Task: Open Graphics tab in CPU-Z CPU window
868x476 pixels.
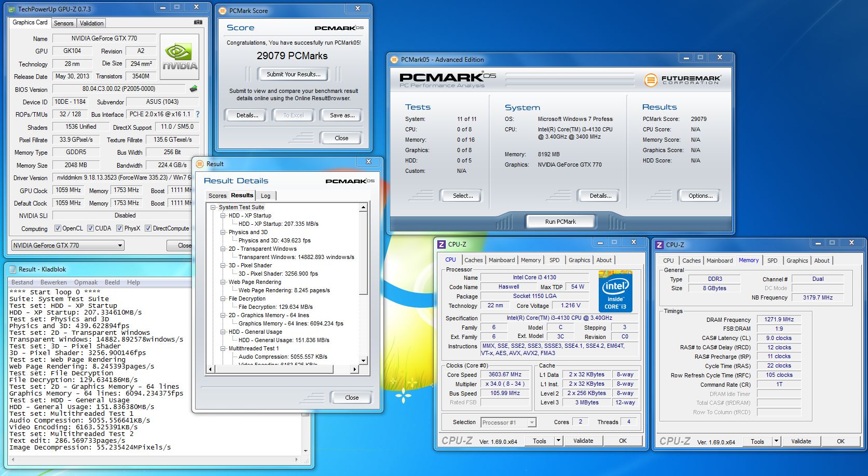Action: [x=579, y=260]
